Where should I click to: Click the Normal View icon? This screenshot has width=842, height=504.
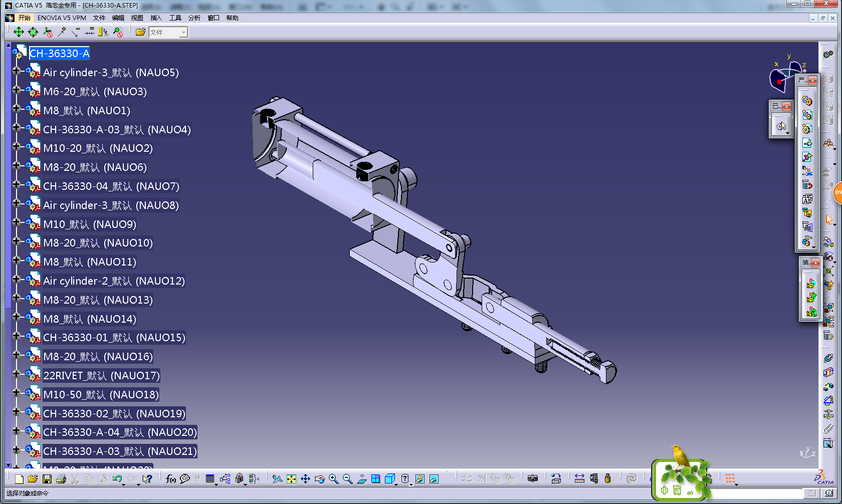pyautogui.click(x=361, y=479)
